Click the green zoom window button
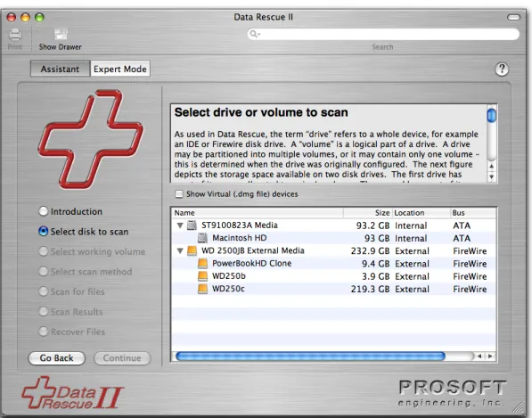Image resolution: width=532 pixels, height=418 pixels. click(40, 17)
